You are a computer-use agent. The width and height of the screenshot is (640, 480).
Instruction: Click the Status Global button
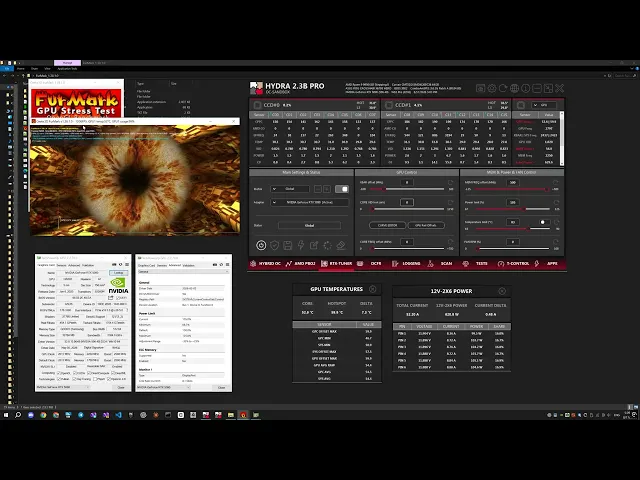point(309,225)
